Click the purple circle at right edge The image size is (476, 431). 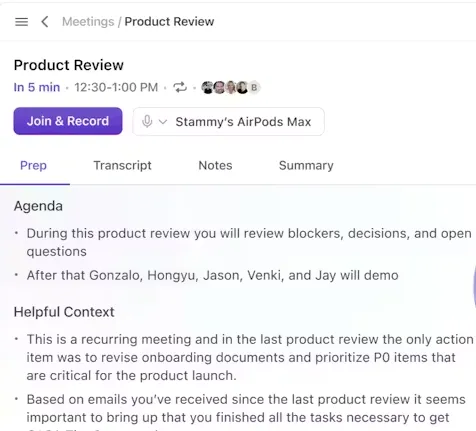pos(474,286)
